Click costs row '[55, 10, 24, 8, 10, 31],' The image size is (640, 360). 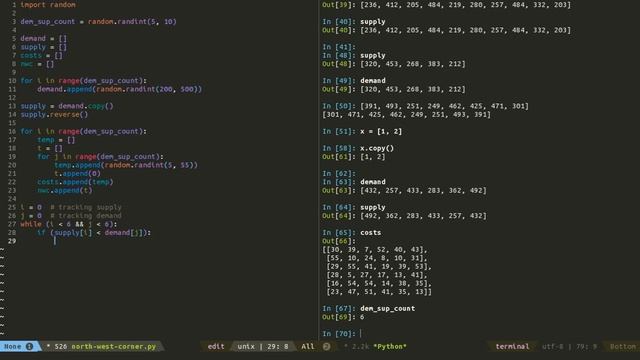pyautogui.click(x=377, y=258)
